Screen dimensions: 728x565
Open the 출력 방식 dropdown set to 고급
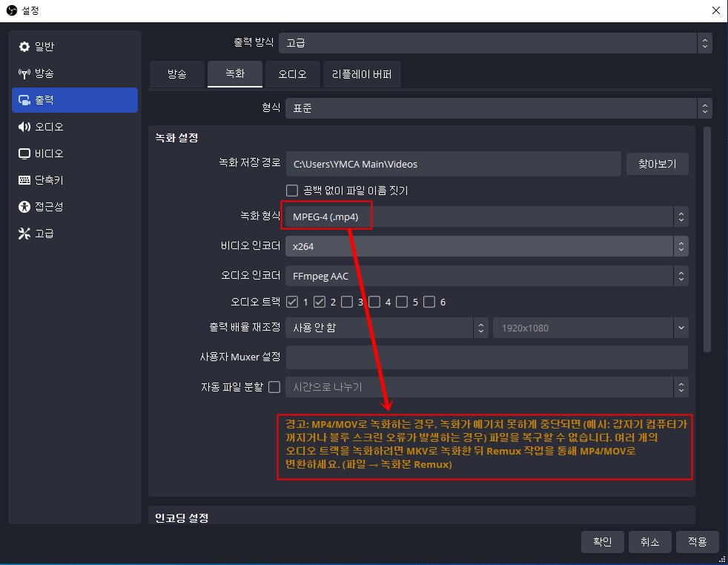click(495, 43)
